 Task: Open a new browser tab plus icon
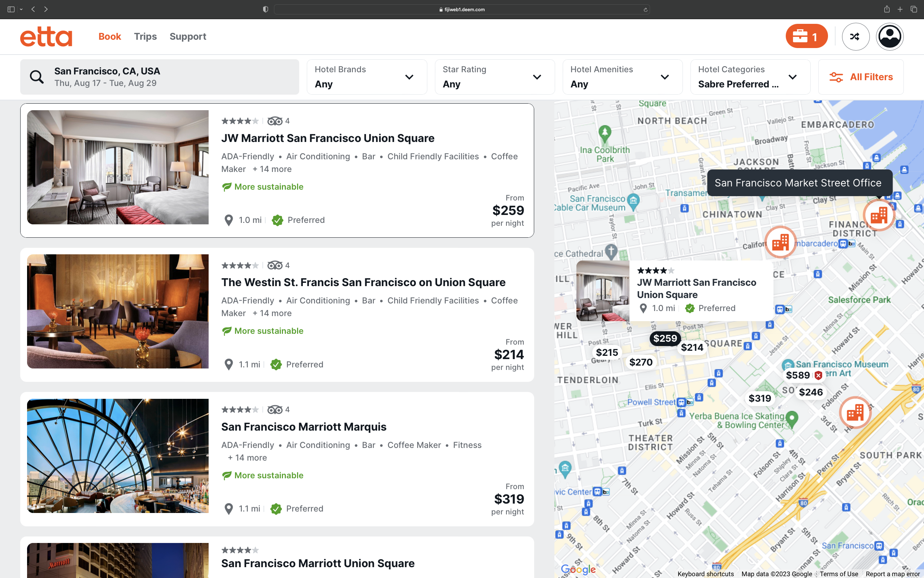tap(900, 9)
